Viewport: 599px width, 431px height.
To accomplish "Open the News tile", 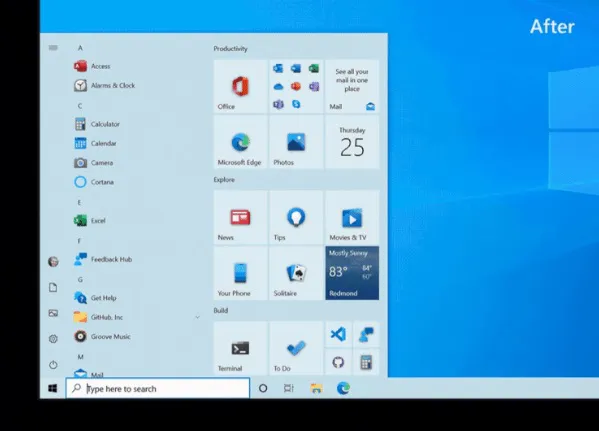I will point(240,217).
